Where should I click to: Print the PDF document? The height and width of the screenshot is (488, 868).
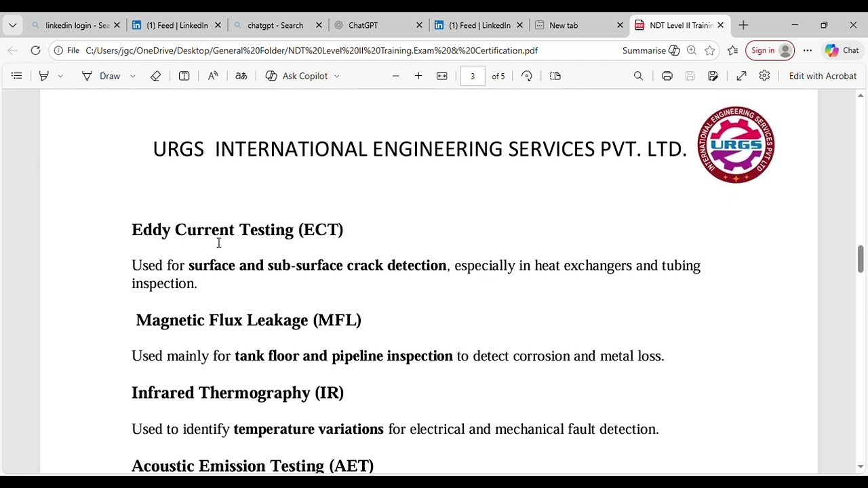click(667, 76)
